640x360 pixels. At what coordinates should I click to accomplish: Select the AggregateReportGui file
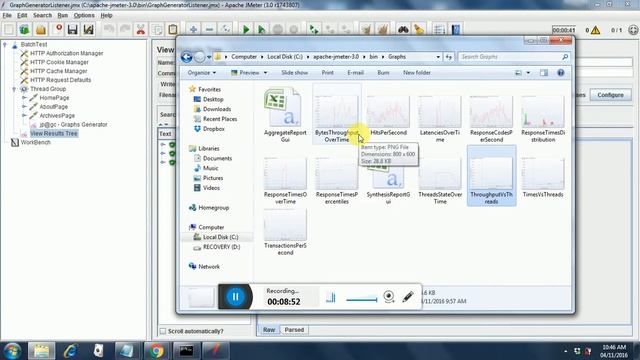[x=285, y=115]
